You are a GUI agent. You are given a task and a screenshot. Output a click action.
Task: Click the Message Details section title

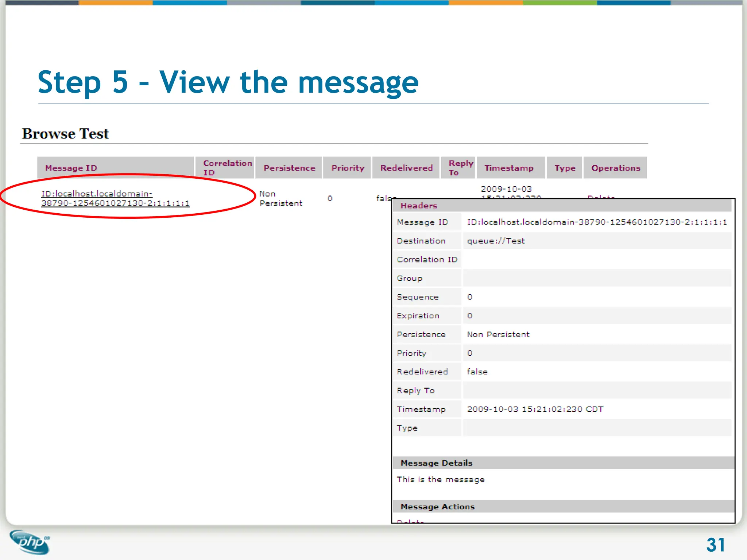coord(436,463)
